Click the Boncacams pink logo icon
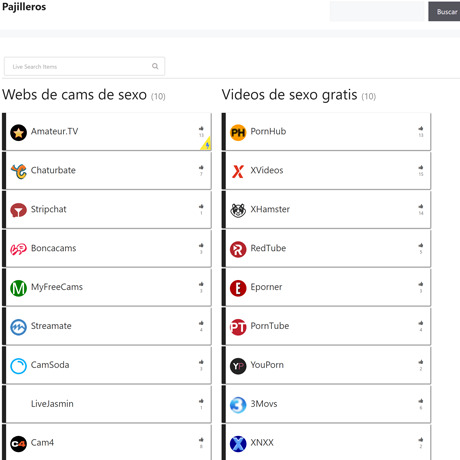 18,249
